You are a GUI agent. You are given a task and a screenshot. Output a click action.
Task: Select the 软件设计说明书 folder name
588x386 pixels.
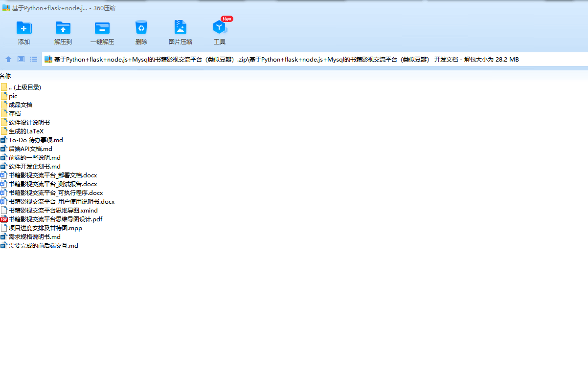29,123
